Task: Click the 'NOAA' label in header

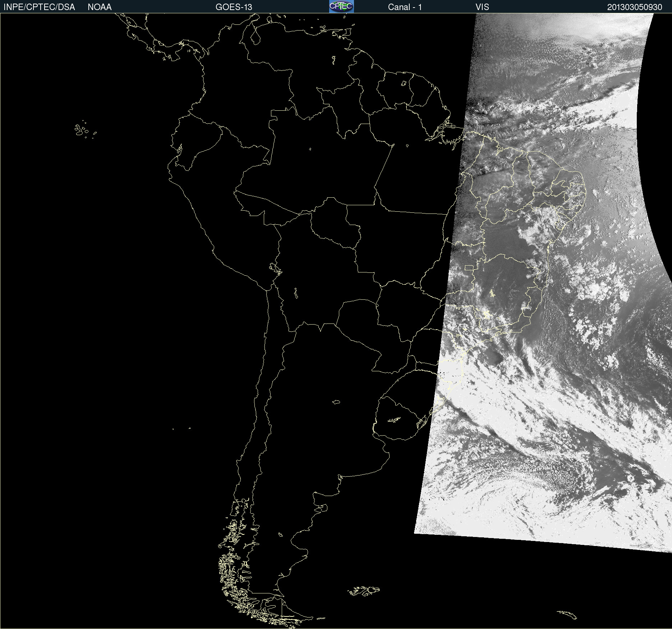Action: (x=100, y=7)
